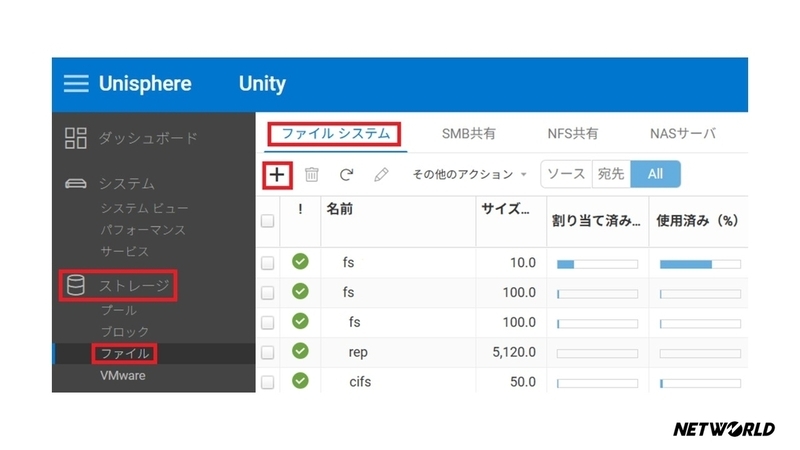
Task: Click the trash delete icon
Action: tap(312, 174)
